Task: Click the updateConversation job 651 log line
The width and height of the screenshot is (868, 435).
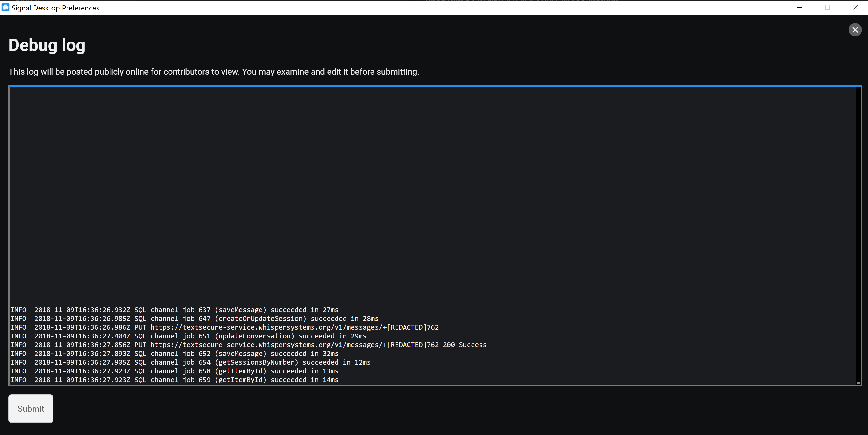Action: pos(188,336)
